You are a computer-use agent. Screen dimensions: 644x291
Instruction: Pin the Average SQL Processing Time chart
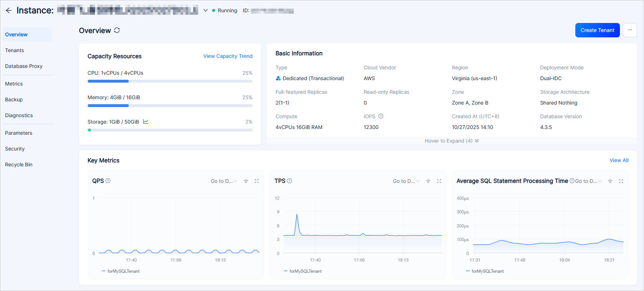point(610,181)
